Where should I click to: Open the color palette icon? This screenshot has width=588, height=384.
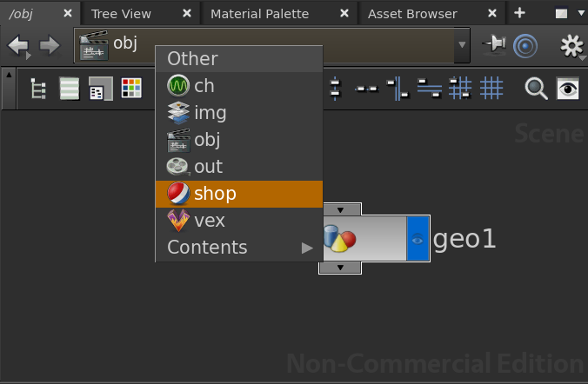coord(131,89)
